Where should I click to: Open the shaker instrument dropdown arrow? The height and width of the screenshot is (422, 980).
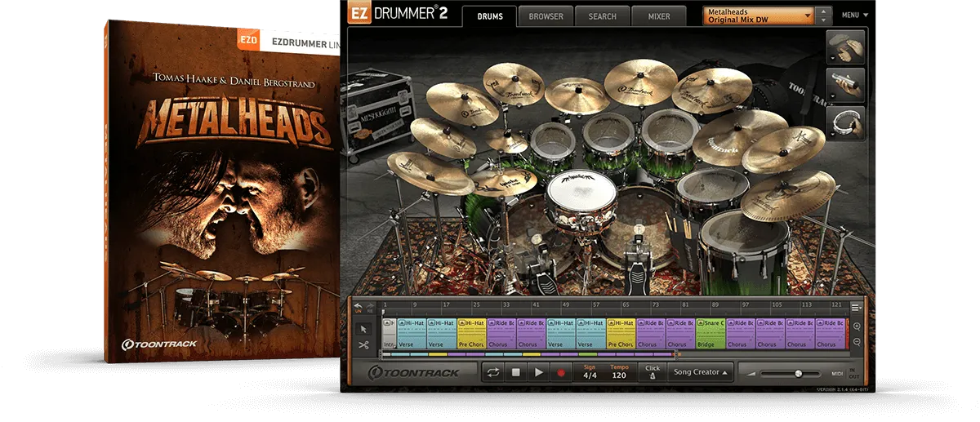tap(831, 97)
